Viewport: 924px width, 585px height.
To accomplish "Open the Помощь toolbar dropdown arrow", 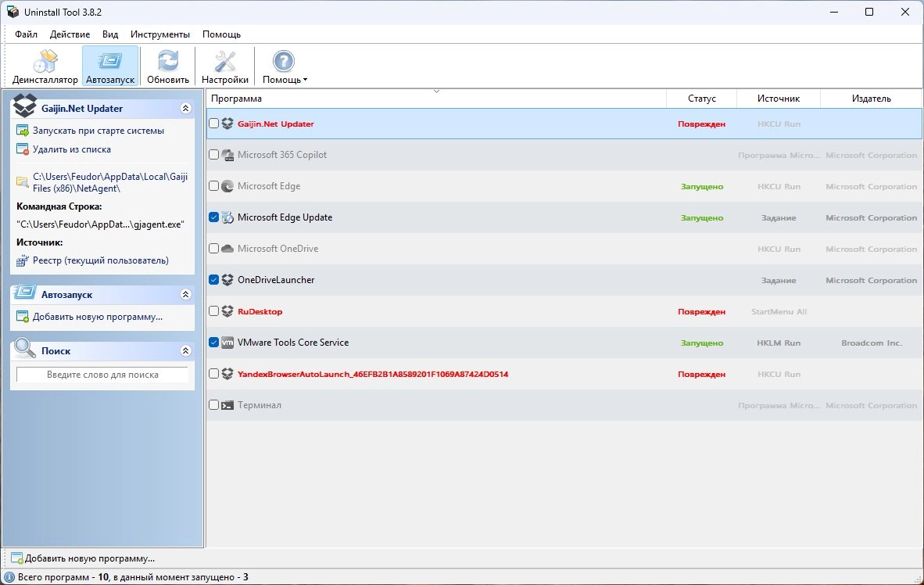I will click(x=305, y=80).
